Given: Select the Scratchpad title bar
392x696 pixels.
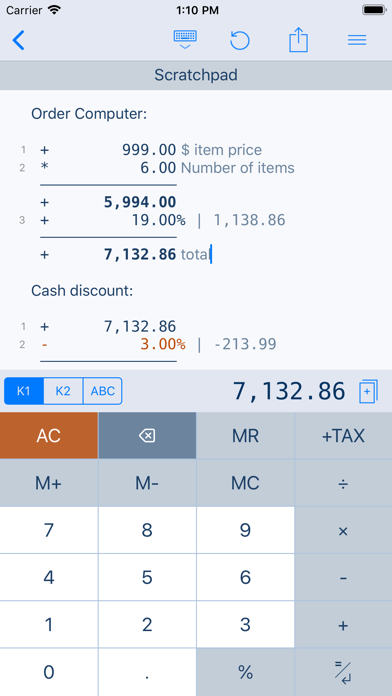Looking at the screenshot, I should click(x=196, y=75).
